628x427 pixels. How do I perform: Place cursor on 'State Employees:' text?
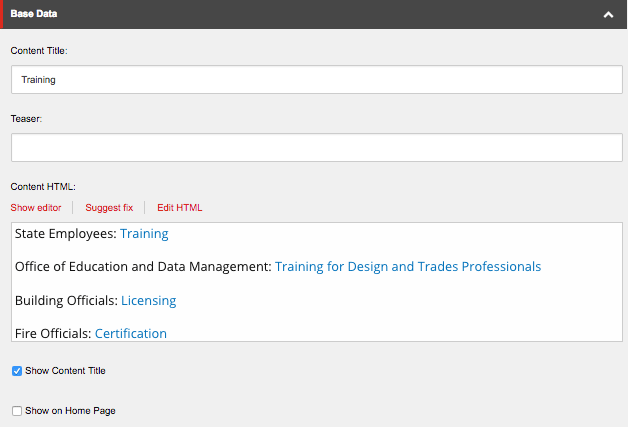pyautogui.click(x=65, y=234)
